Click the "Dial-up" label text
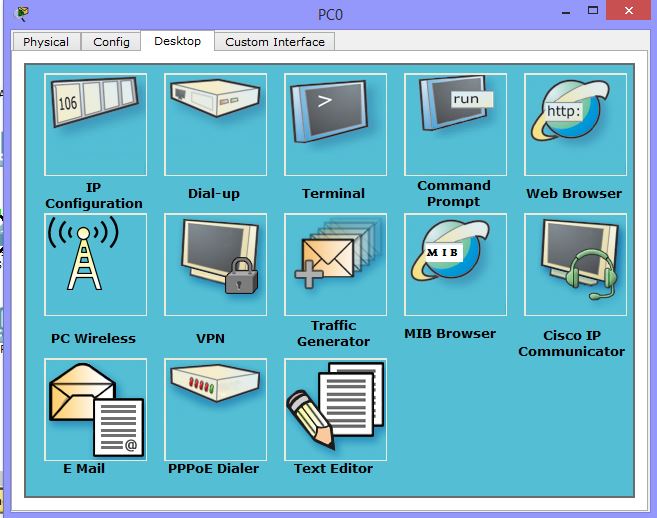657x518 pixels. (x=214, y=194)
